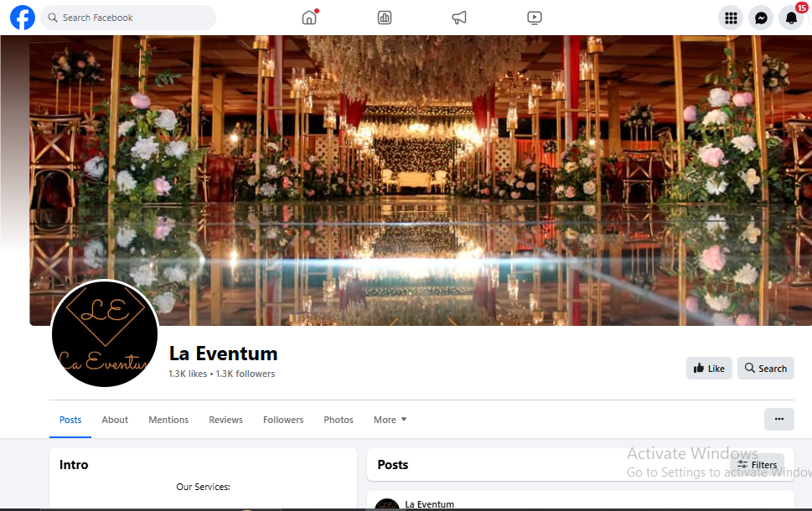
Task: Open the notifications bell icon
Action: (791, 18)
